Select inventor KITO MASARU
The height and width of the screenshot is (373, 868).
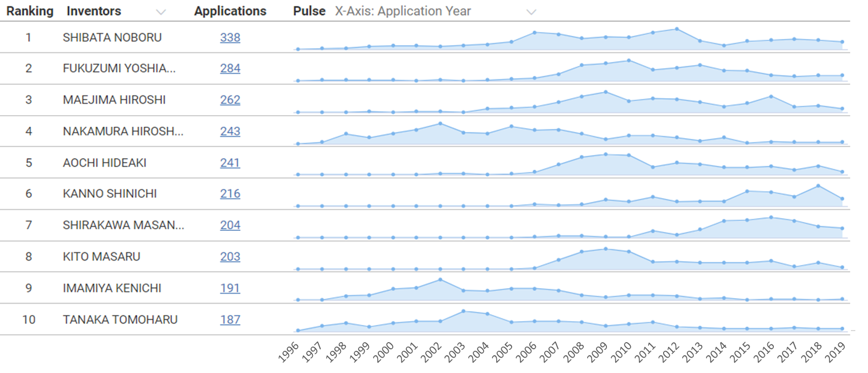[x=101, y=256]
